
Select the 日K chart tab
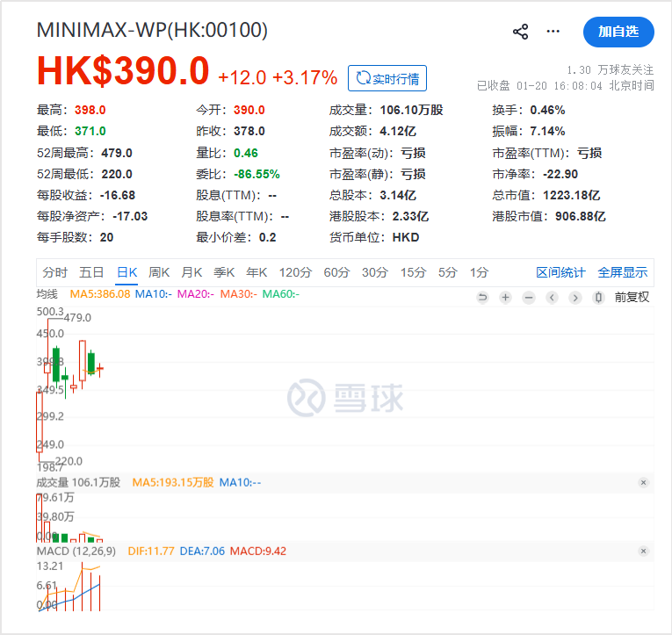[x=126, y=272]
